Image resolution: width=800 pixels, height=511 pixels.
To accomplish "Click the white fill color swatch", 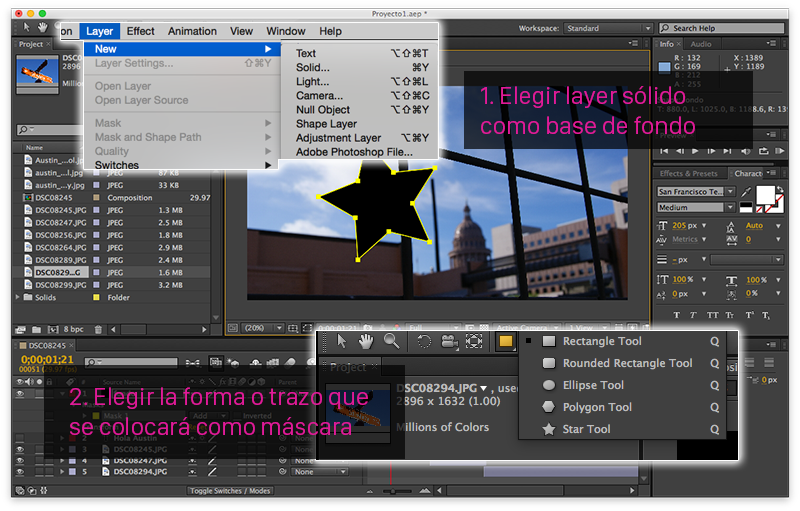I will pyautogui.click(x=765, y=195).
